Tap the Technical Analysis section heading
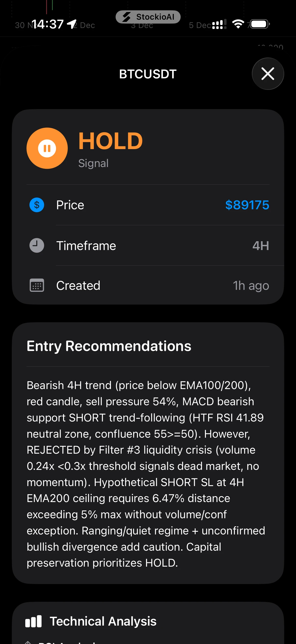Image resolution: width=296 pixels, height=644 pixels. (103, 621)
